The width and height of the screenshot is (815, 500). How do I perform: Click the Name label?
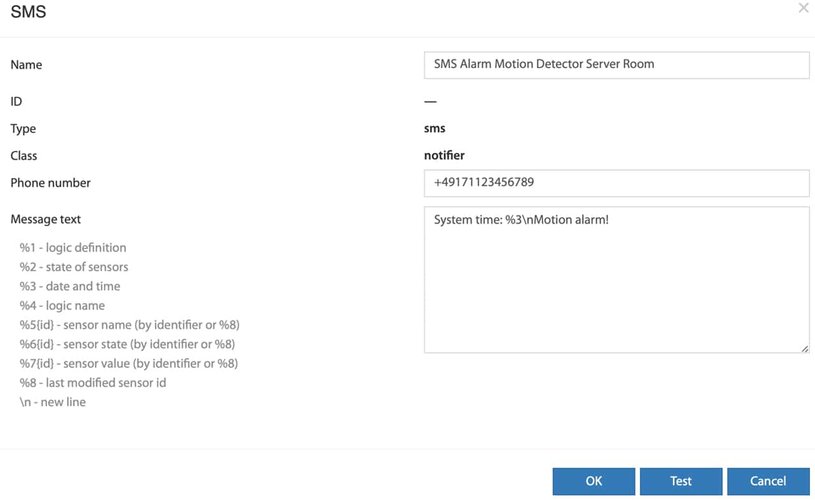[x=26, y=65]
